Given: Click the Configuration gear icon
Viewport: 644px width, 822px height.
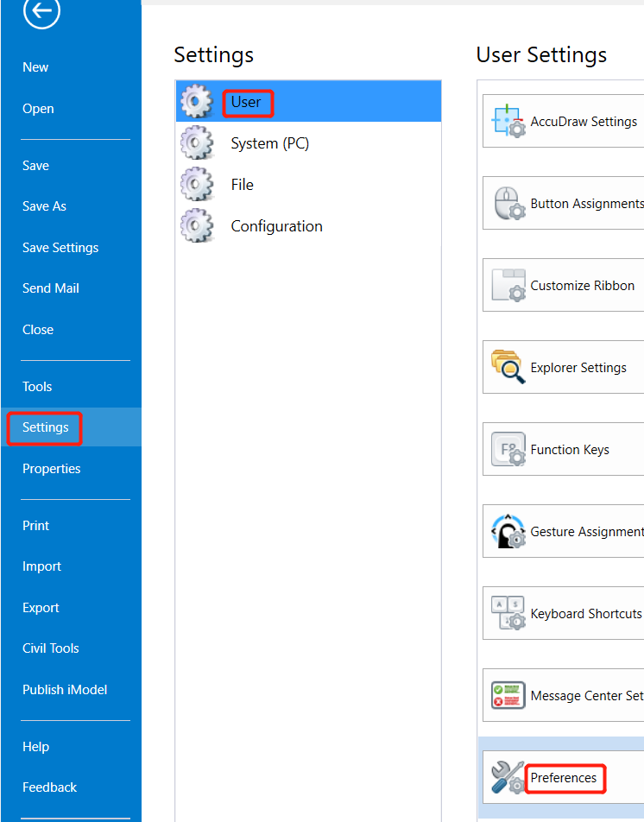Looking at the screenshot, I should coord(197,225).
